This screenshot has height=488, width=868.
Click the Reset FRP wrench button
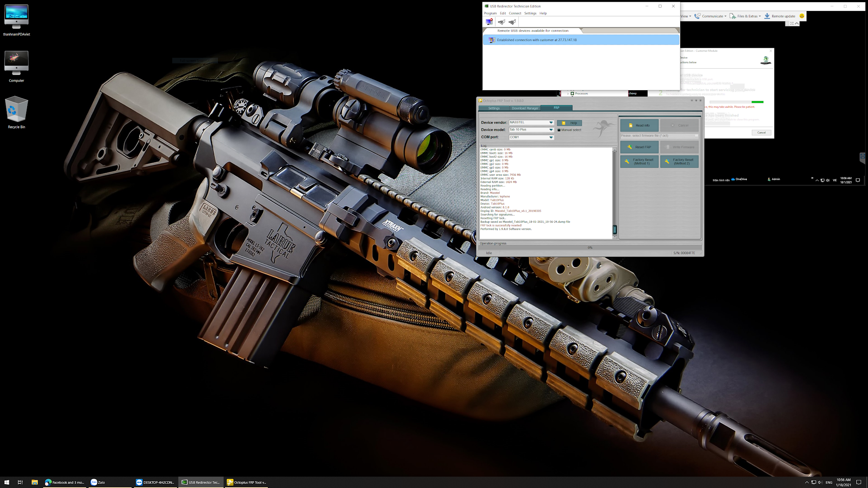pyautogui.click(x=639, y=147)
